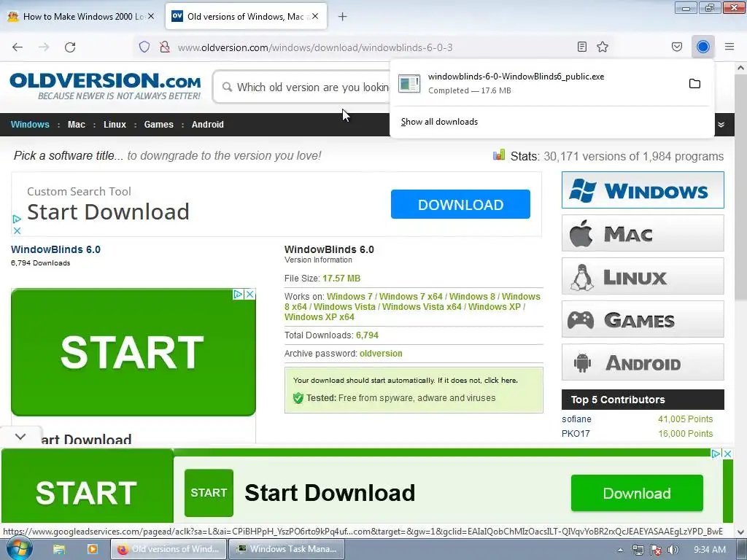
Task: Open the WindowBlinds 6.0 title link
Action: [x=55, y=249]
